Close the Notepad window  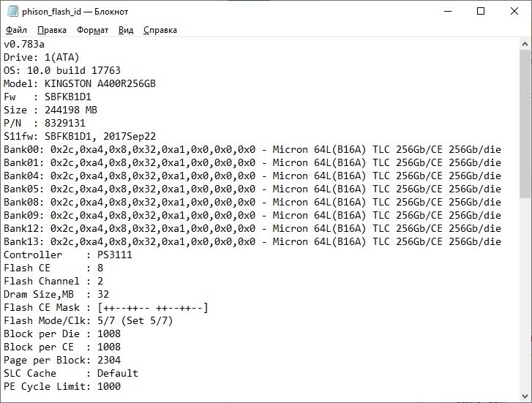click(x=514, y=11)
